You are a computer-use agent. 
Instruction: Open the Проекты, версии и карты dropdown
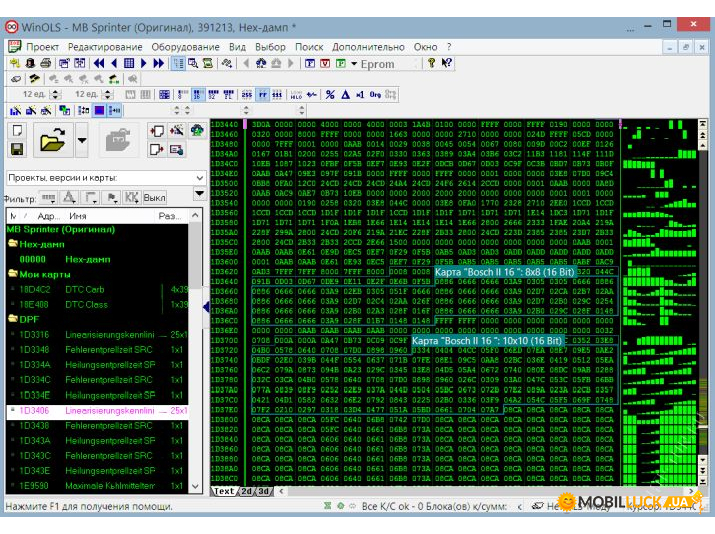[x=106, y=178]
